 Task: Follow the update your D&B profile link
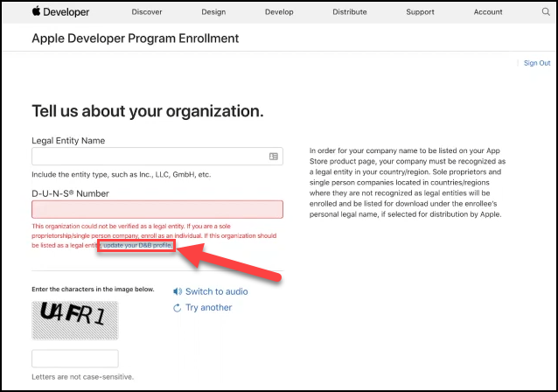[x=137, y=246]
